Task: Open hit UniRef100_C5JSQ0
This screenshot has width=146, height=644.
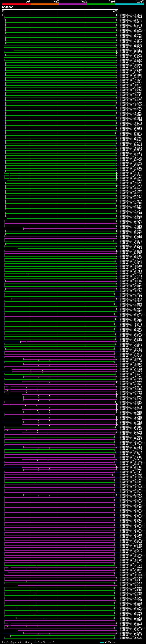Action: (x=131, y=93)
